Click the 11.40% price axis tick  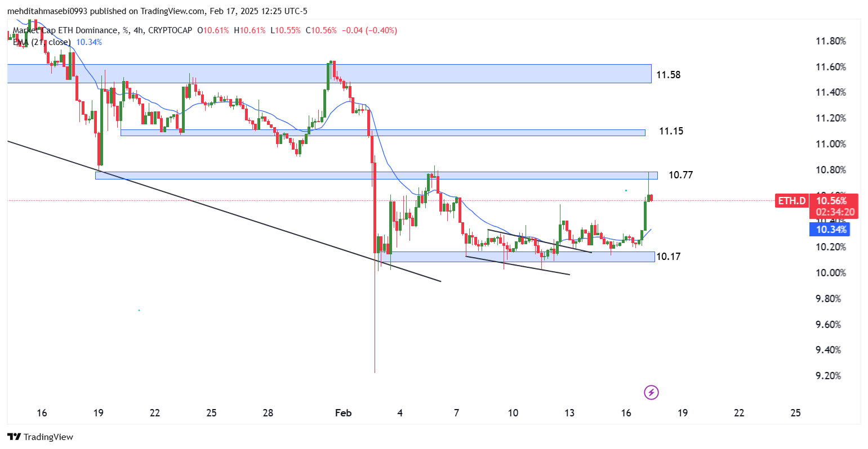click(831, 92)
